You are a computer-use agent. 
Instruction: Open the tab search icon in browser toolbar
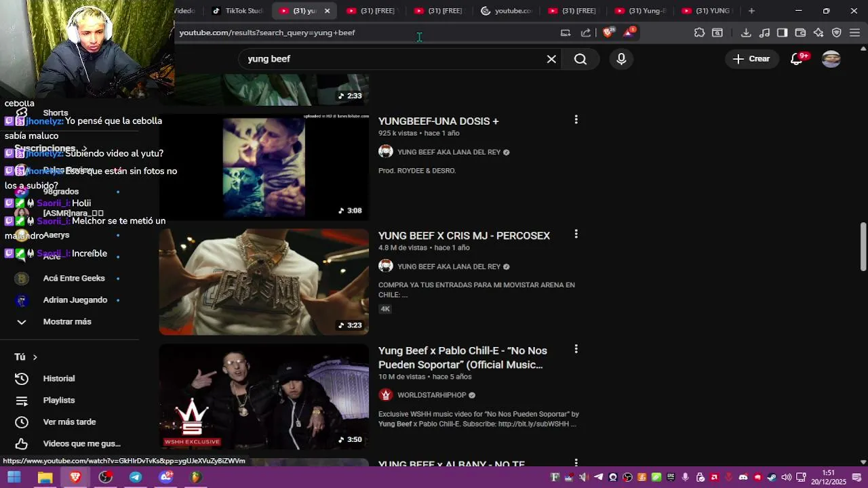(x=717, y=33)
